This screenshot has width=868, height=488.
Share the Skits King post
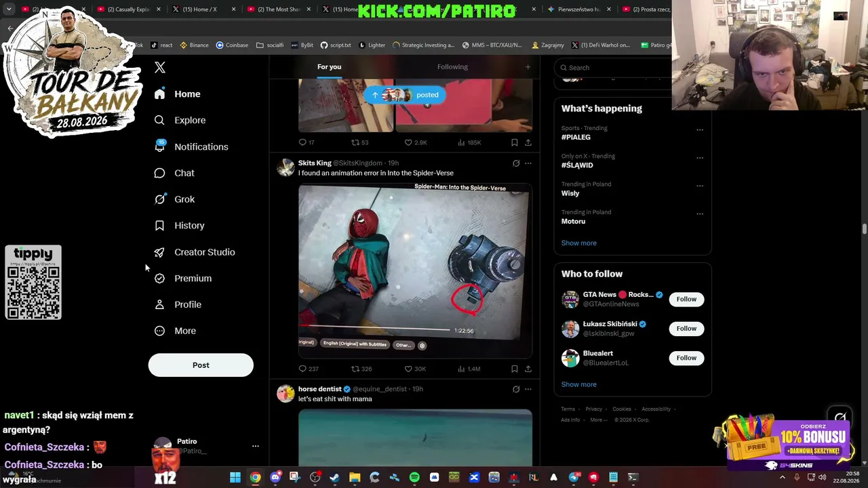[528, 369]
